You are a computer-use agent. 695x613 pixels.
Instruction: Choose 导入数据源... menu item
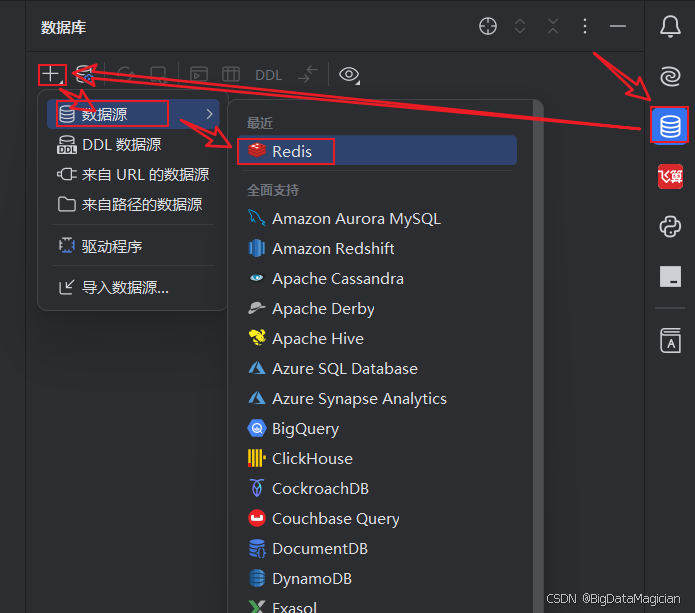click(x=133, y=288)
